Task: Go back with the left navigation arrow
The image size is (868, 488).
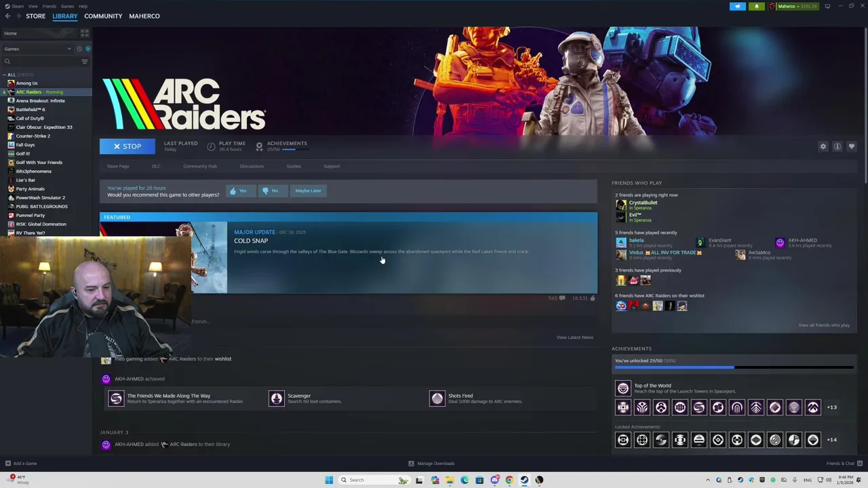Action: tap(7, 16)
